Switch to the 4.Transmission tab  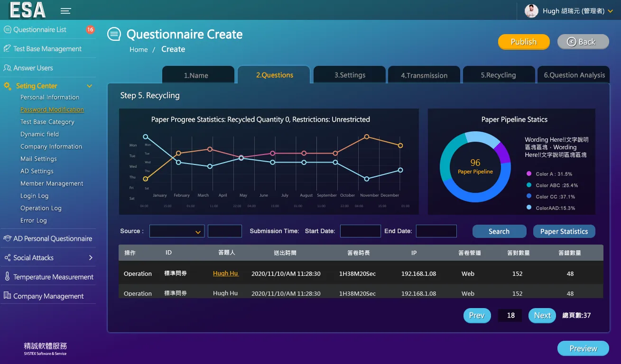(x=424, y=75)
